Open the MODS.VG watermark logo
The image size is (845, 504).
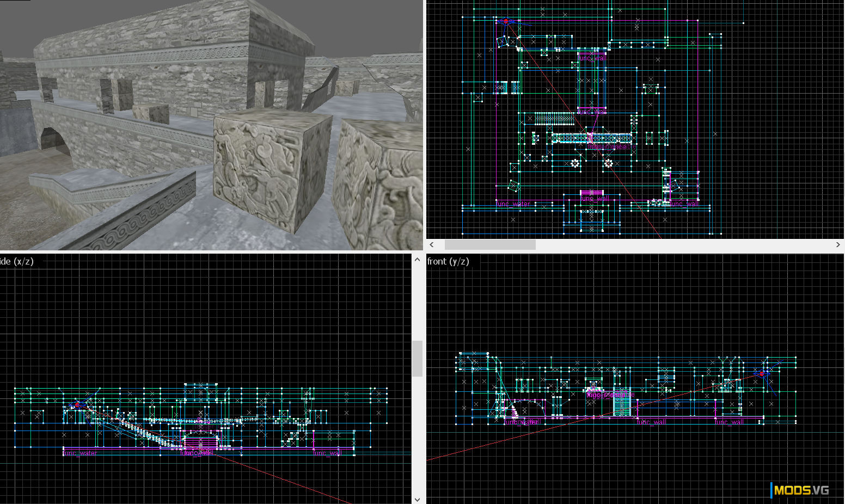tap(800, 490)
